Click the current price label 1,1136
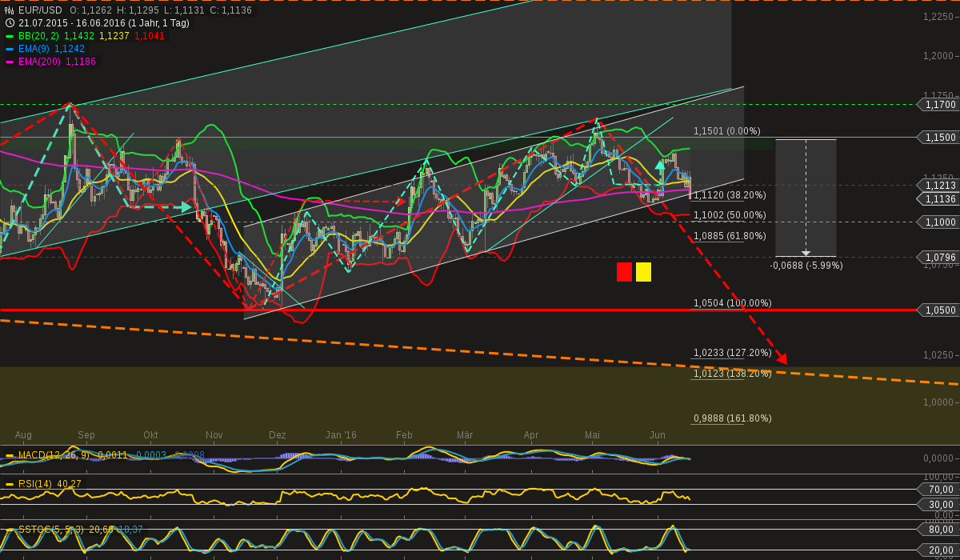Screen dimensions: 960x560 pyautogui.click(x=940, y=199)
